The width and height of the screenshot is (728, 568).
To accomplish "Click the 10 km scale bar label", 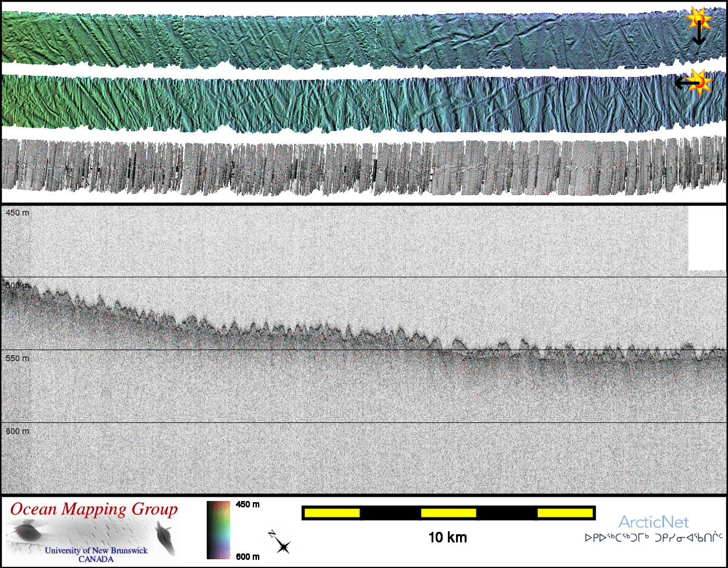I will [447, 537].
